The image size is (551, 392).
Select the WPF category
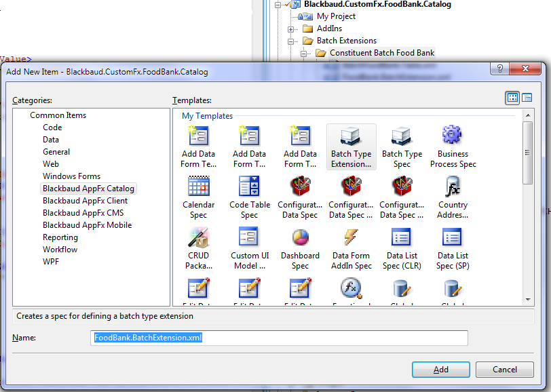point(51,262)
